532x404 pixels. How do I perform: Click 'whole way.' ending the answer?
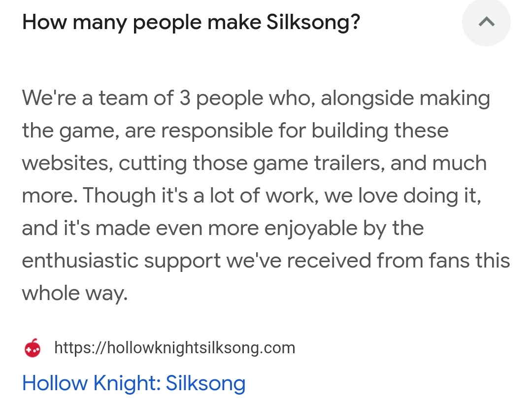pos(75,293)
